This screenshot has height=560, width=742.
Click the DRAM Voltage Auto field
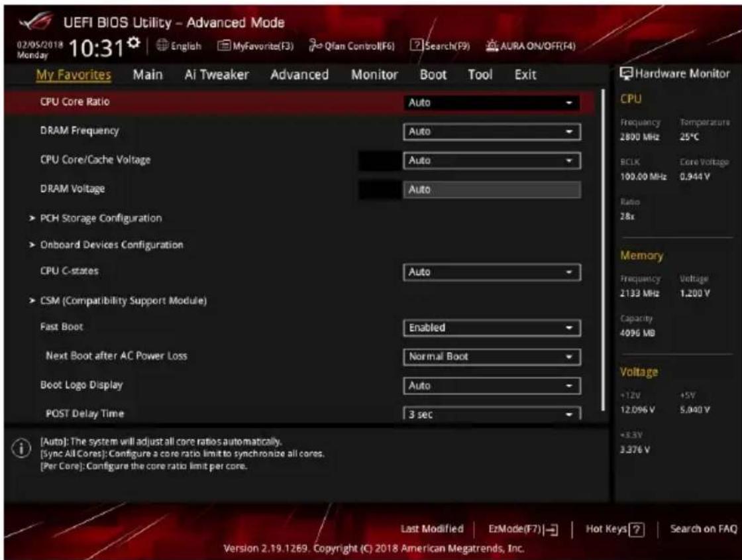[x=492, y=190]
